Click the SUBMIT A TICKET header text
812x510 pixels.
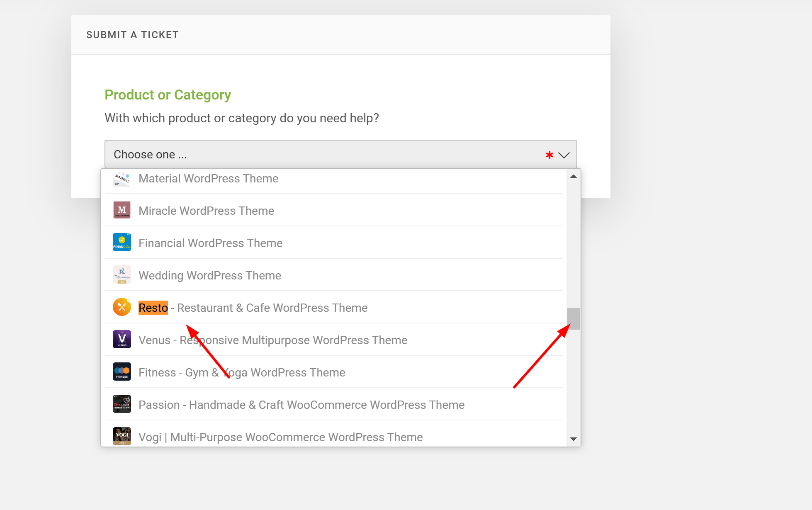pyautogui.click(x=132, y=35)
